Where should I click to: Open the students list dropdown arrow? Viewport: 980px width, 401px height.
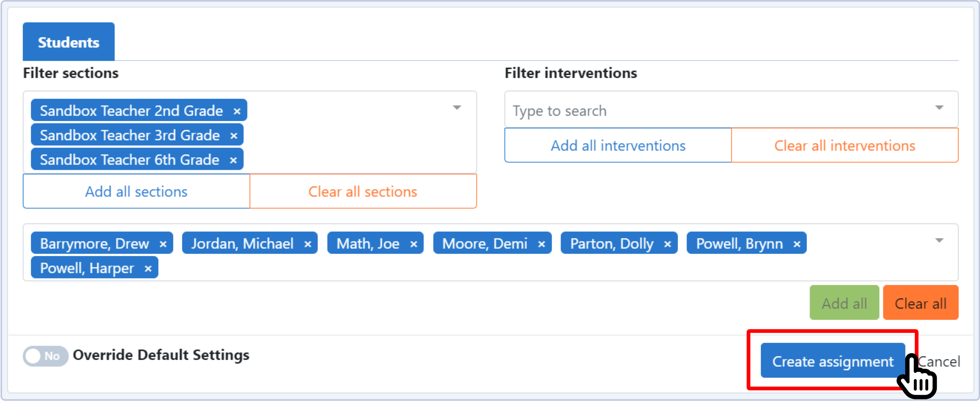(x=939, y=240)
